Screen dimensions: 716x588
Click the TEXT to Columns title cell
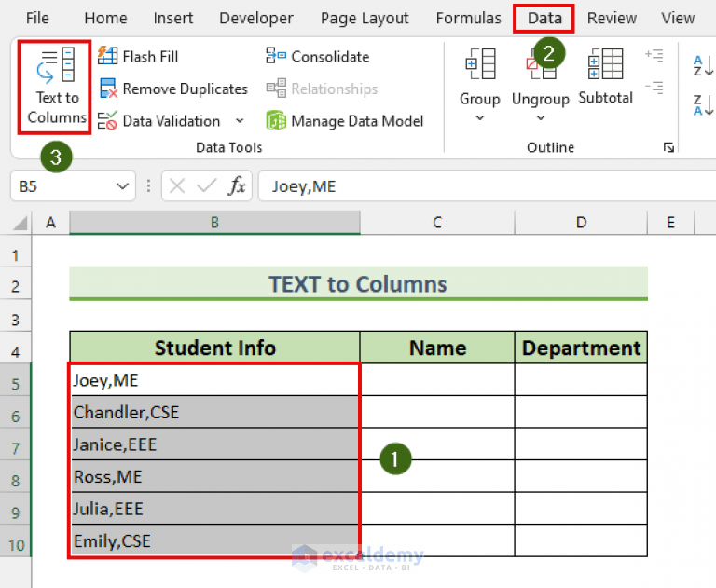click(358, 283)
